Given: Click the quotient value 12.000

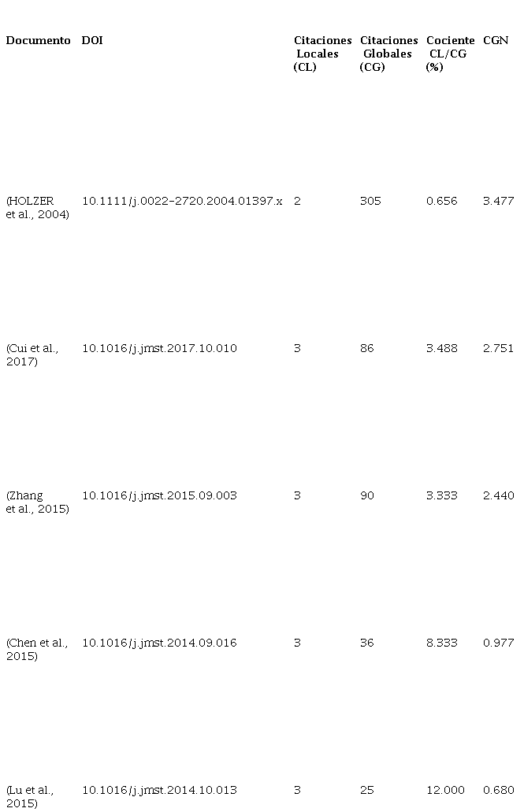Looking at the screenshot, I should (445, 790).
